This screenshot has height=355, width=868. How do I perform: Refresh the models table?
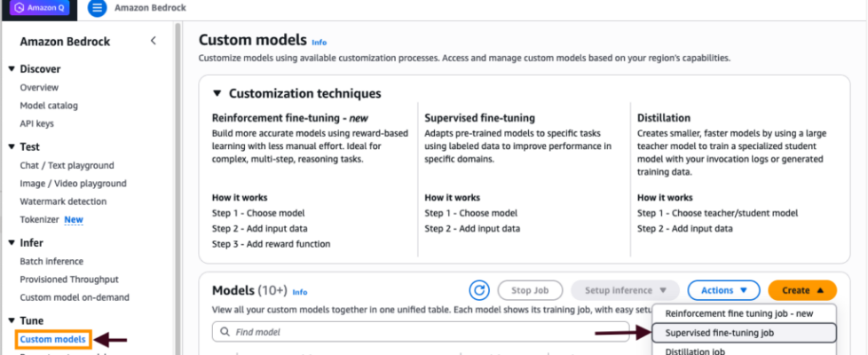(479, 290)
